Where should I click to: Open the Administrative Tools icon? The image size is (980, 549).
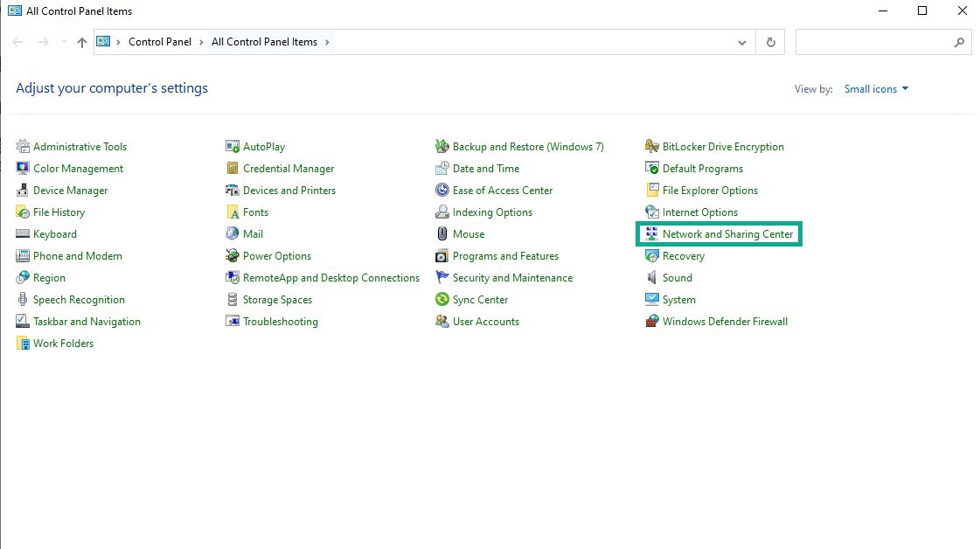(23, 146)
